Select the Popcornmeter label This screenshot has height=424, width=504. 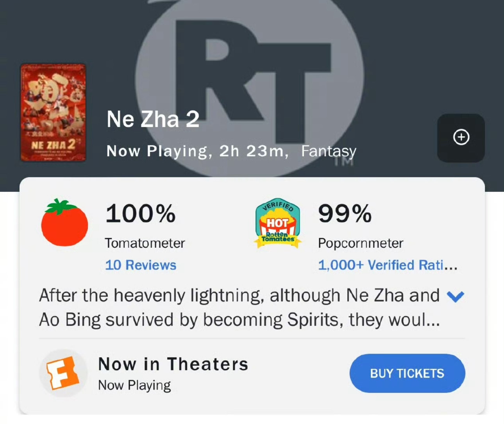[x=360, y=243]
